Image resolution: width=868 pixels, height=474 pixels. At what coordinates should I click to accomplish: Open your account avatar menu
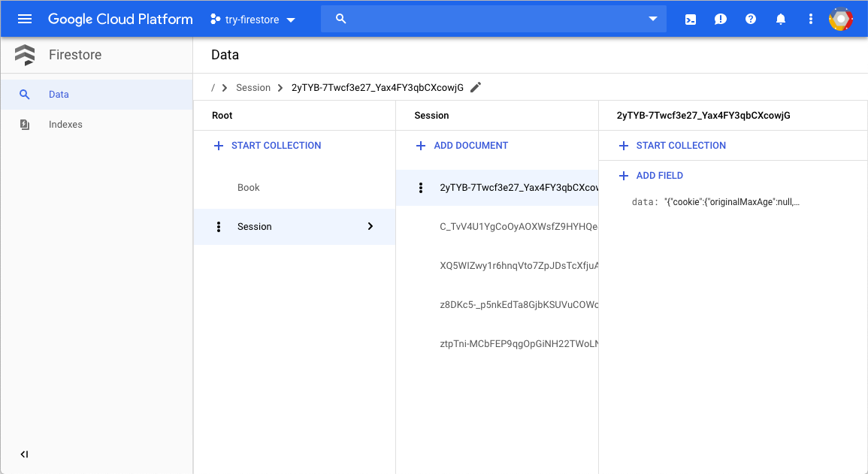(x=841, y=19)
